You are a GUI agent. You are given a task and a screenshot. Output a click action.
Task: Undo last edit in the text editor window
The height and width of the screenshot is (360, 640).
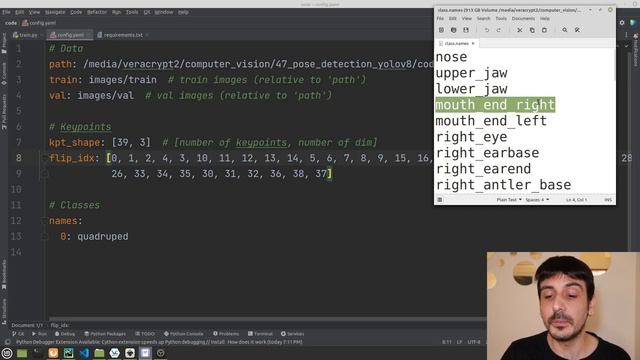pyautogui.click(x=487, y=30)
